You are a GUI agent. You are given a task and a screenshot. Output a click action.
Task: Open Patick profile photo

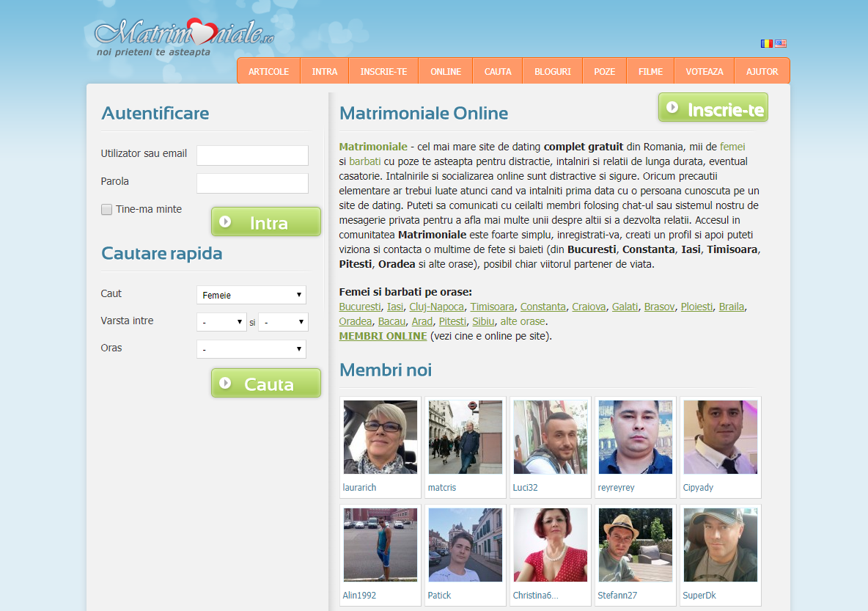pyautogui.click(x=465, y=545)
